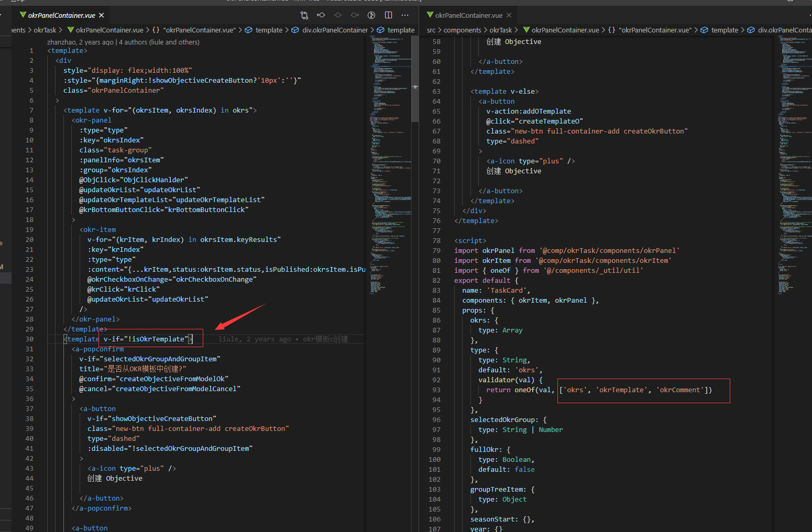This screenshot has height=532, width=812.
Task: Click line number 30 in left editor
Action: point(29,339)
